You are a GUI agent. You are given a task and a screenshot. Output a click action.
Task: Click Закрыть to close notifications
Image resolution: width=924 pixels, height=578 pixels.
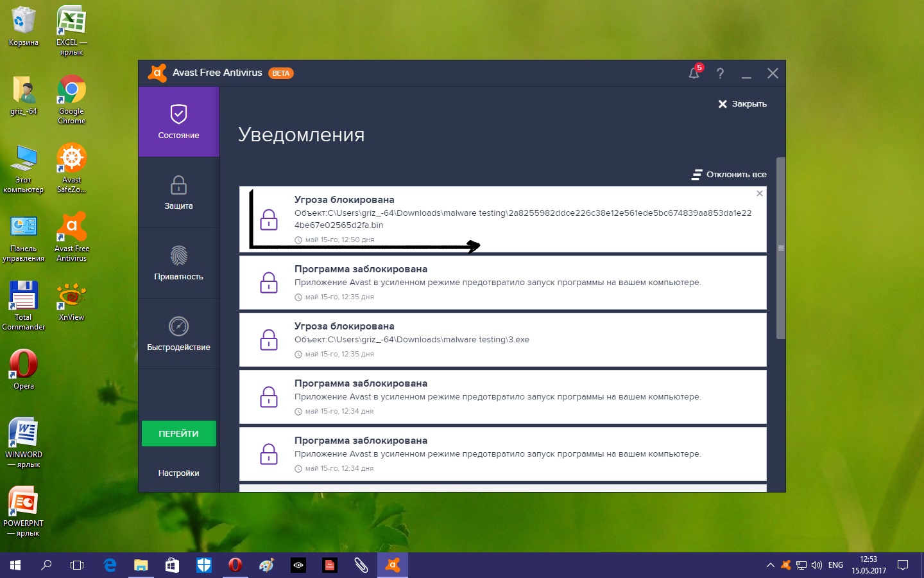742,104
